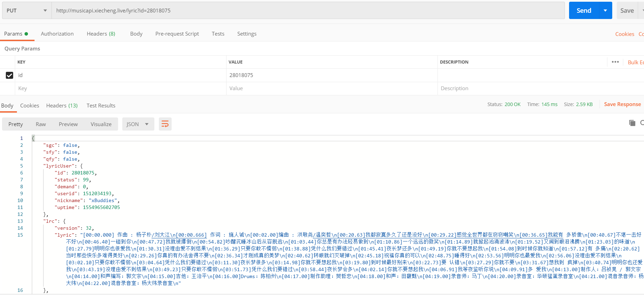Click the "lrc" line in JSON
Image resolution: width=644 pixels, height=295 pixels.
click(55, 221)
